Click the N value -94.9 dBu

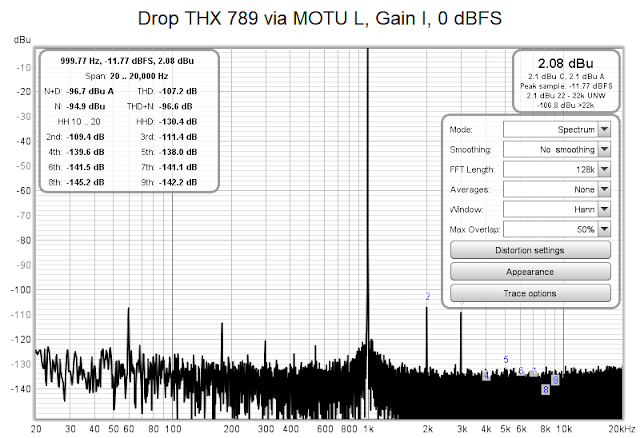85,106
